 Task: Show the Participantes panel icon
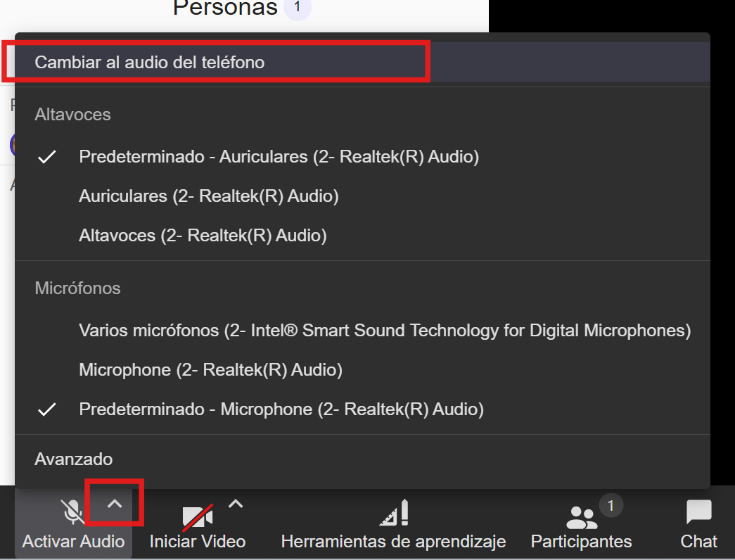pyautogui.click(x=582, y=518)
